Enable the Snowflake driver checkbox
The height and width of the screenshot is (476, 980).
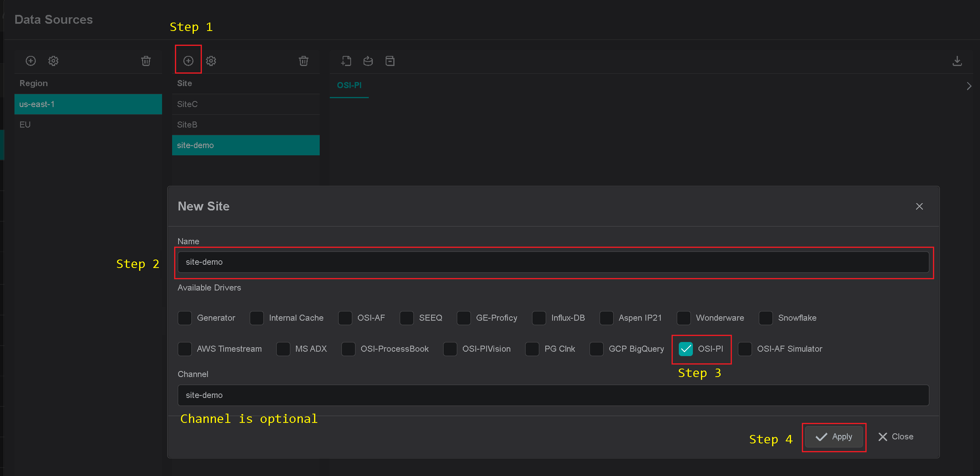pyautogui.click(x=766, y=318)
